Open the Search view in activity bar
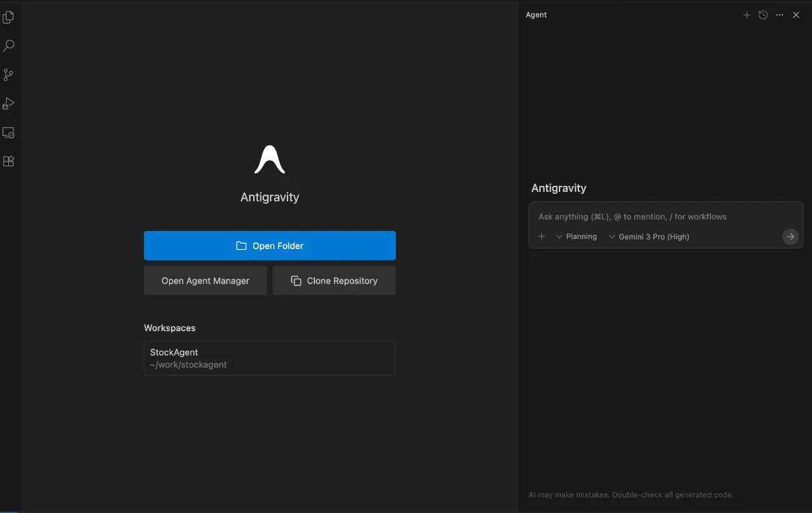812x513 pixels. coord(9,46)
